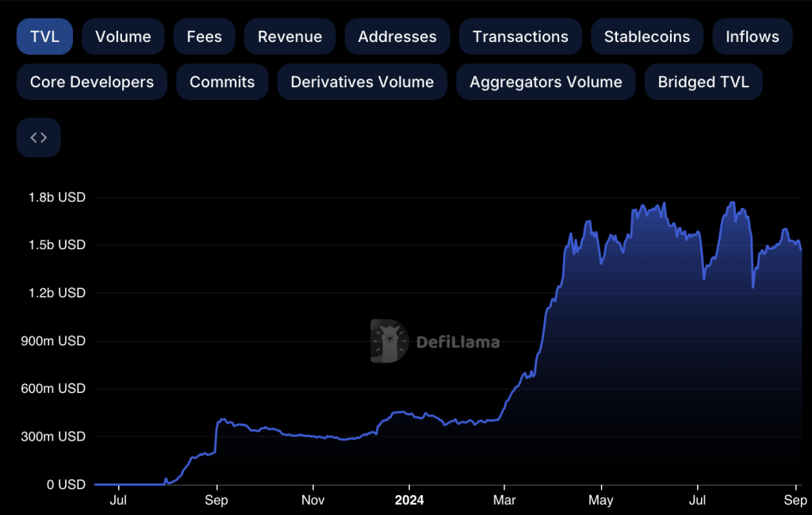This screenshot has width=812, height=515.
Task: Toggle the Commits metric chip
Action: 222,82
